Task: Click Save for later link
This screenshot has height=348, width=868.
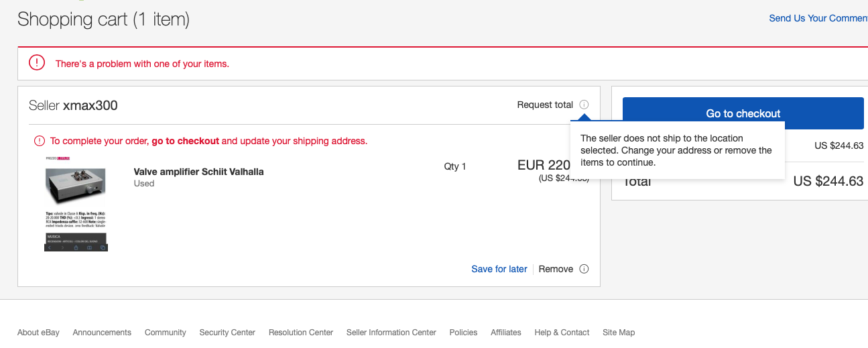Action: (x=499, y=269)
